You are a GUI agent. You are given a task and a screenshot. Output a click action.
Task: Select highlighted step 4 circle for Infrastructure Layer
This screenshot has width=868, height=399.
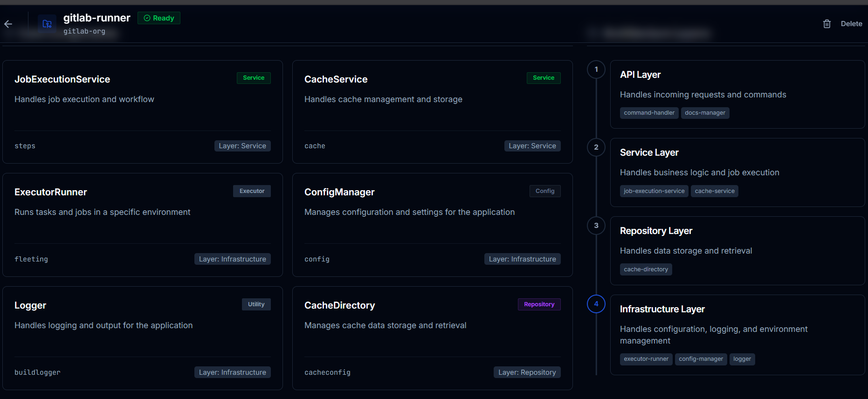pyautogui.click(x=596, y=304)
